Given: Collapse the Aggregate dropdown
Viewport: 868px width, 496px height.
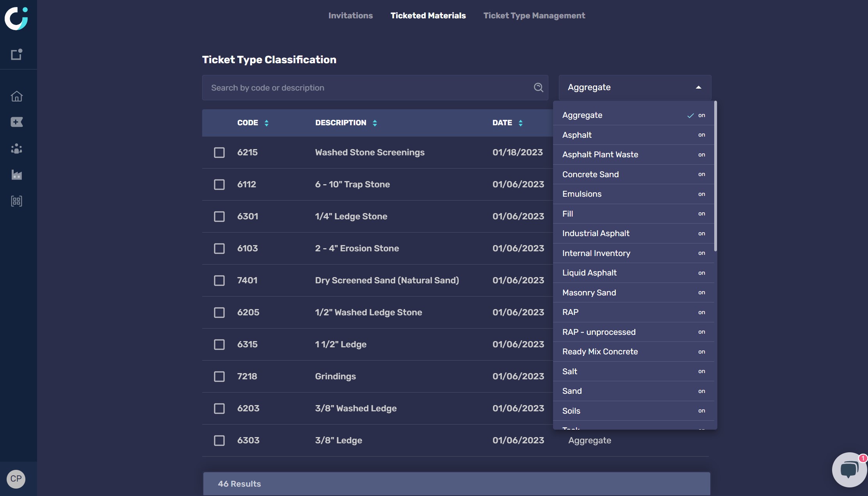Looking at the screenshot, I should pos(698,87).
